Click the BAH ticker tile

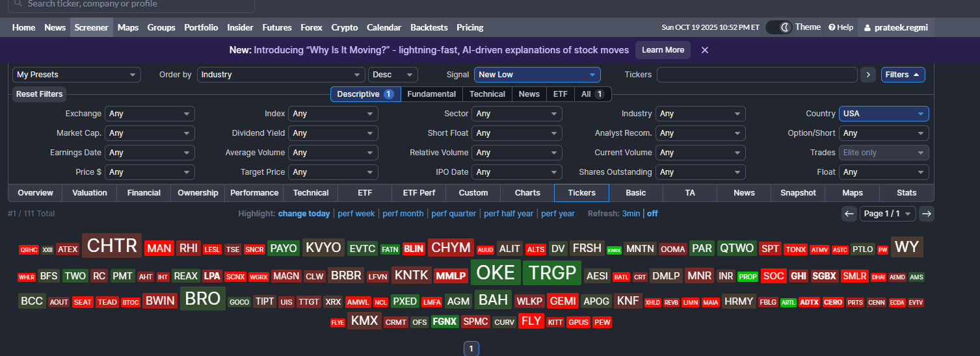pyautogui.click(x=493, y=300)
